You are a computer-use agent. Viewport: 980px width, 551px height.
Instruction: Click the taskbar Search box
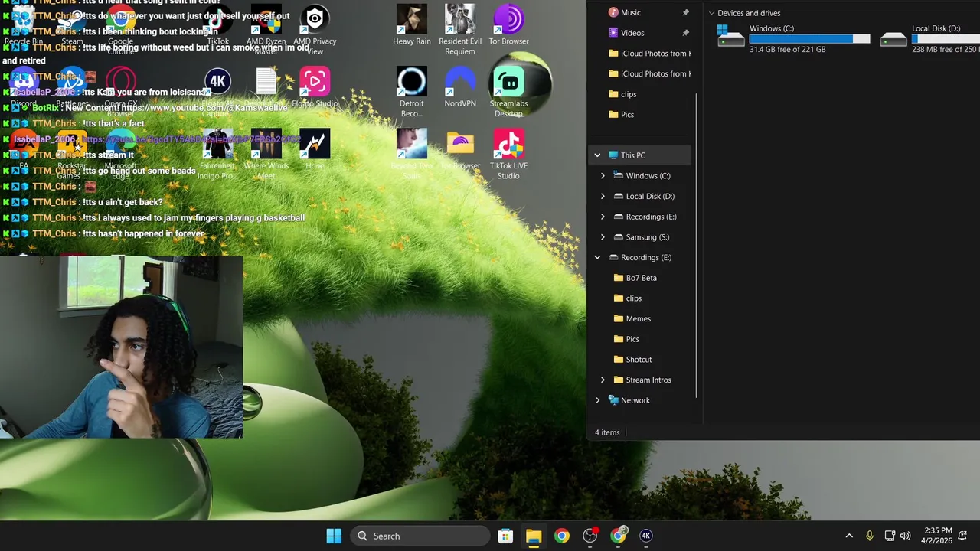pos(420,536)
